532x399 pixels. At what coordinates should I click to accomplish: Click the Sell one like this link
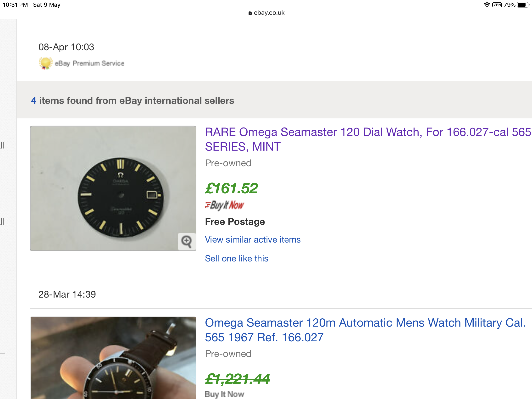click(x=236, y=258)
